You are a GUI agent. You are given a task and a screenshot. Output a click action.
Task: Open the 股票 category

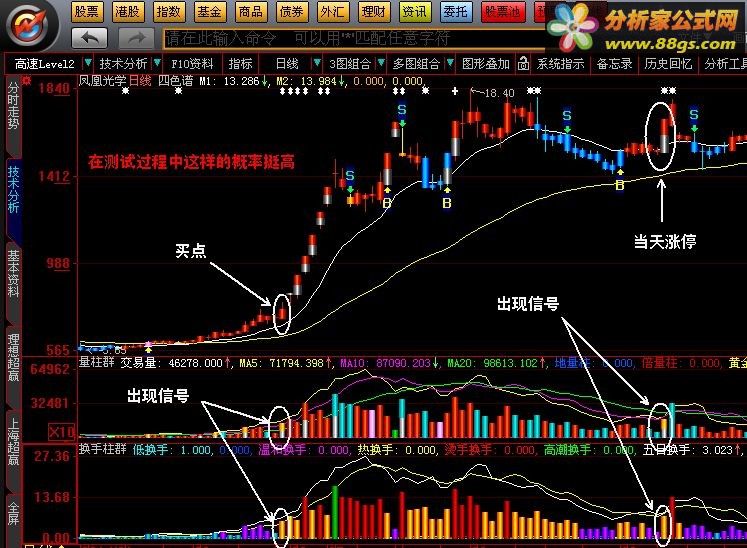tap(87, 12)
